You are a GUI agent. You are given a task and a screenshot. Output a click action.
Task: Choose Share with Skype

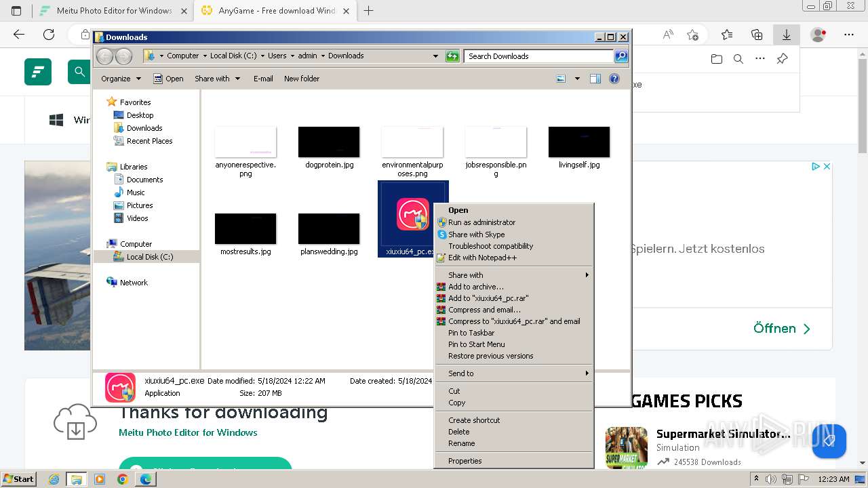pos(513,235)
